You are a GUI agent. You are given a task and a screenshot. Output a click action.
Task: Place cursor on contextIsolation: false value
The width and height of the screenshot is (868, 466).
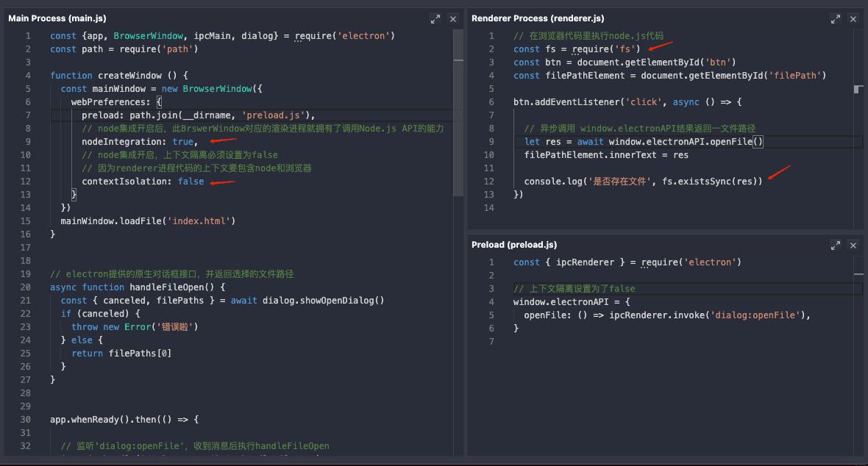tap(191, 182)
